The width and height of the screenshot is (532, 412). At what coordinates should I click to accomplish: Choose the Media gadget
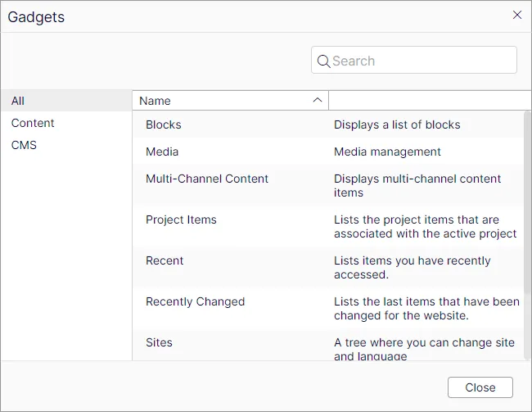[327, 152]
